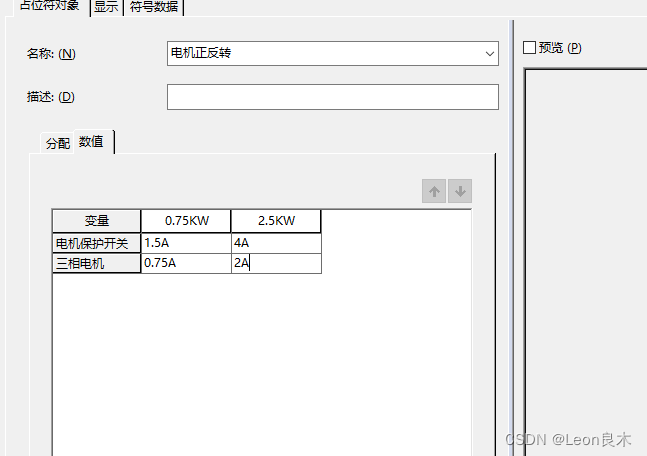The width and height of the screenshot is (647, 456).
Task: Click into the 描述 input field
Action: click(332, 97)
